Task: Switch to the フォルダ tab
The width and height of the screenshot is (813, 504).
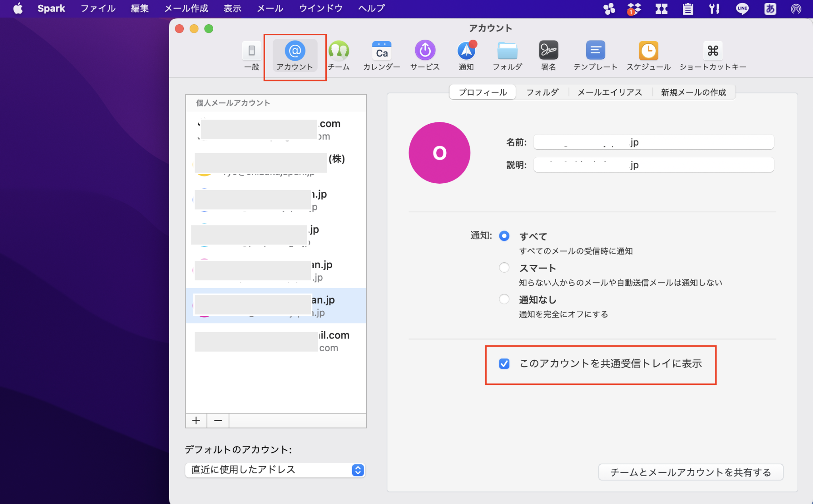Action: point(542,92)
